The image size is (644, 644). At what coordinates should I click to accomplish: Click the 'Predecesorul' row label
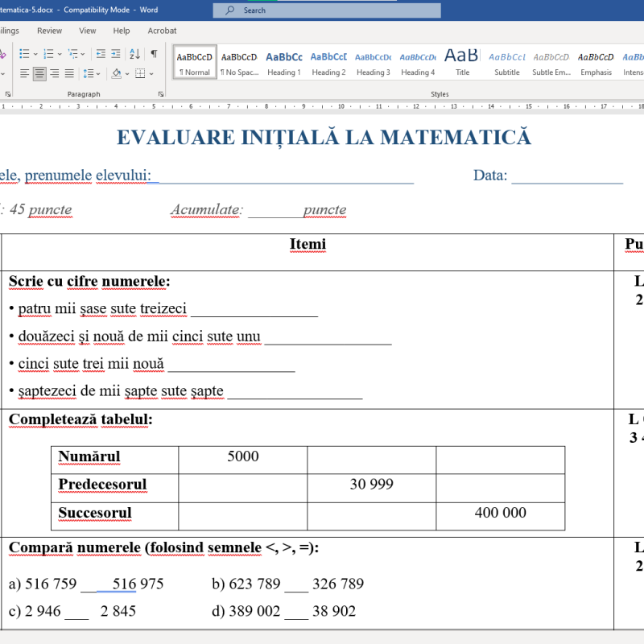pyautogui.click(x=102, y=485)
